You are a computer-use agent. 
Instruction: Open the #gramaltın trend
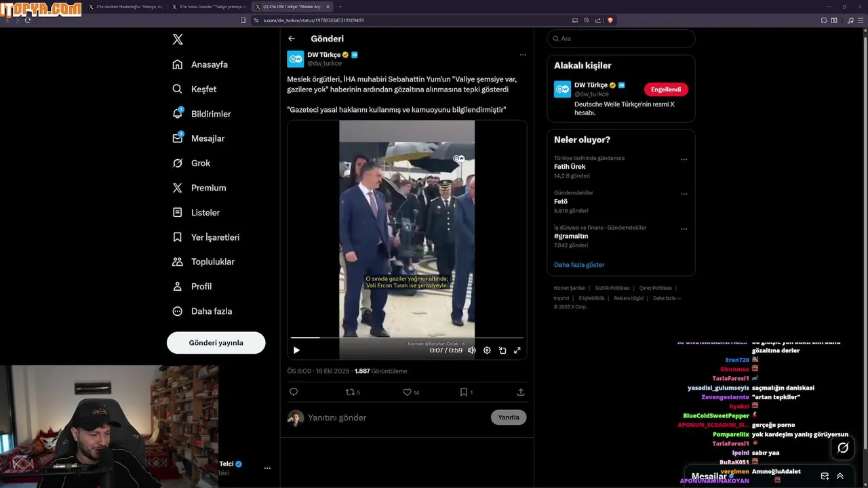coord(571,237)
